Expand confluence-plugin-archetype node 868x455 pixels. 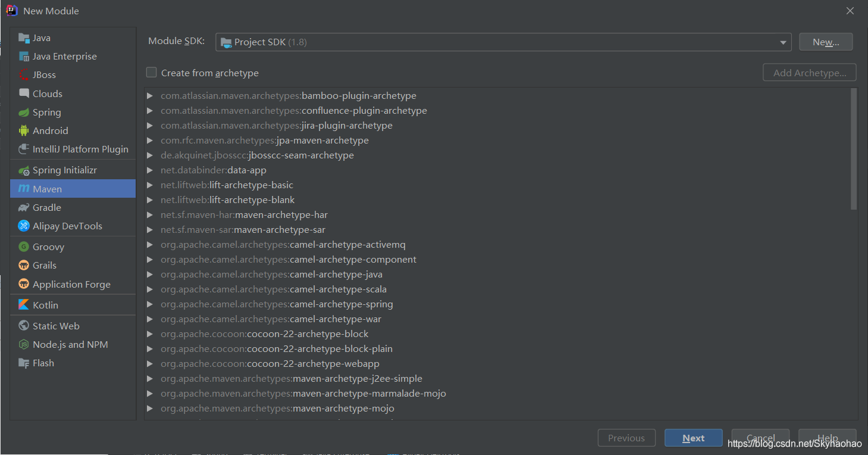point(150,111)
